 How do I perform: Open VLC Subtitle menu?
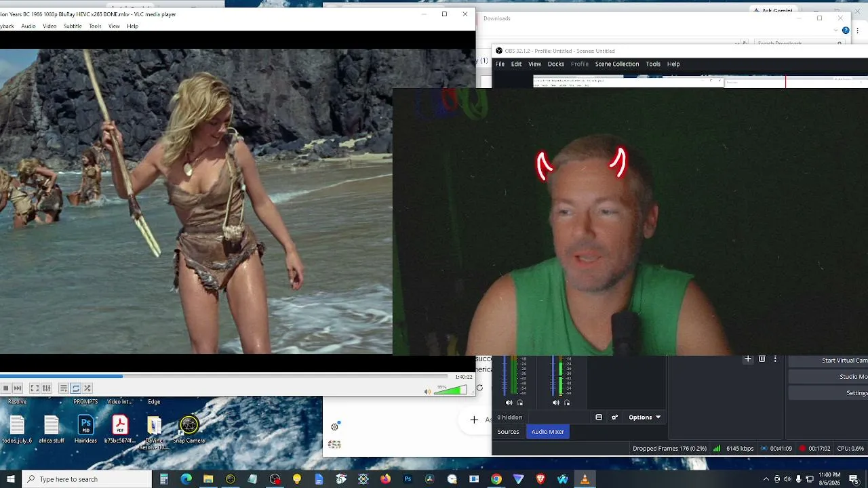coord(73,26)
